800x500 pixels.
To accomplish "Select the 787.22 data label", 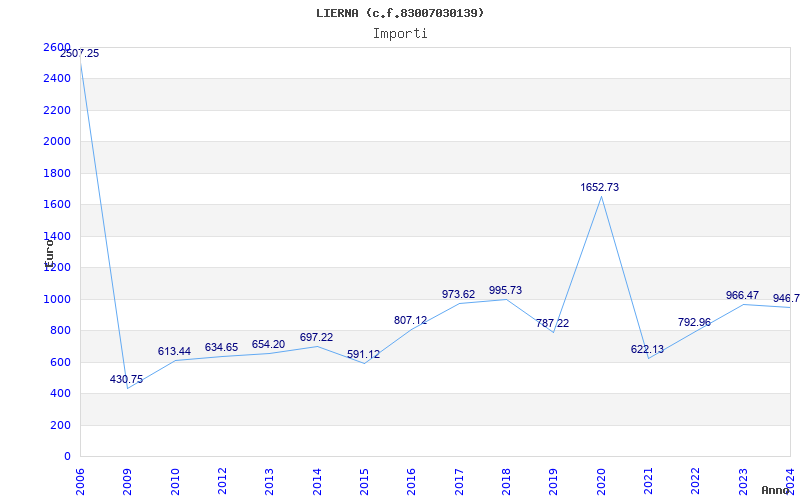I will [553, 323].
